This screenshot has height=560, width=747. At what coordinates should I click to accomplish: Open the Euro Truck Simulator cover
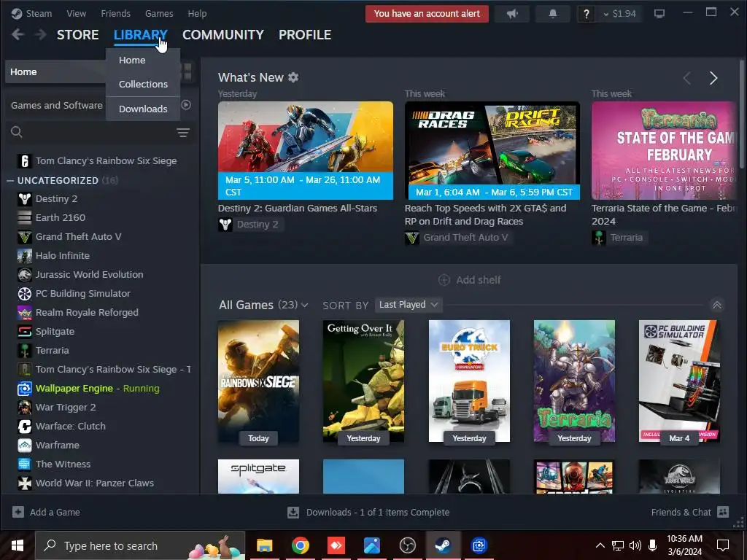point(469,381)
